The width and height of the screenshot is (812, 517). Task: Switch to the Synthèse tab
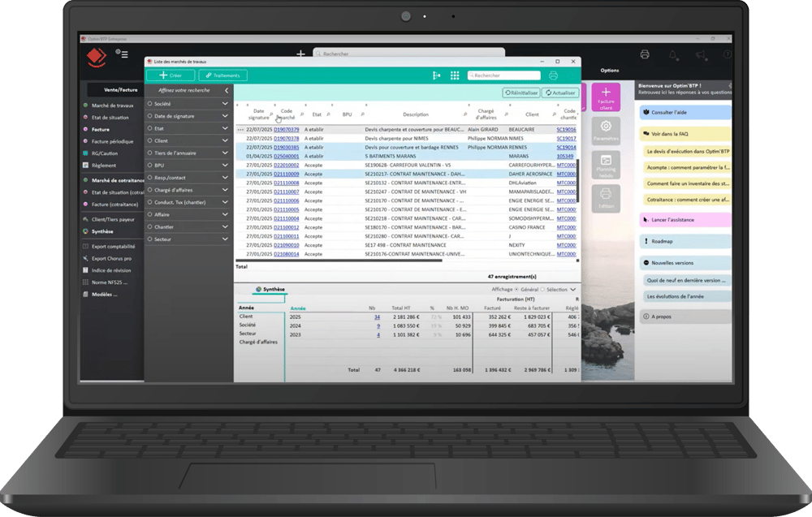tap(270, 289)
